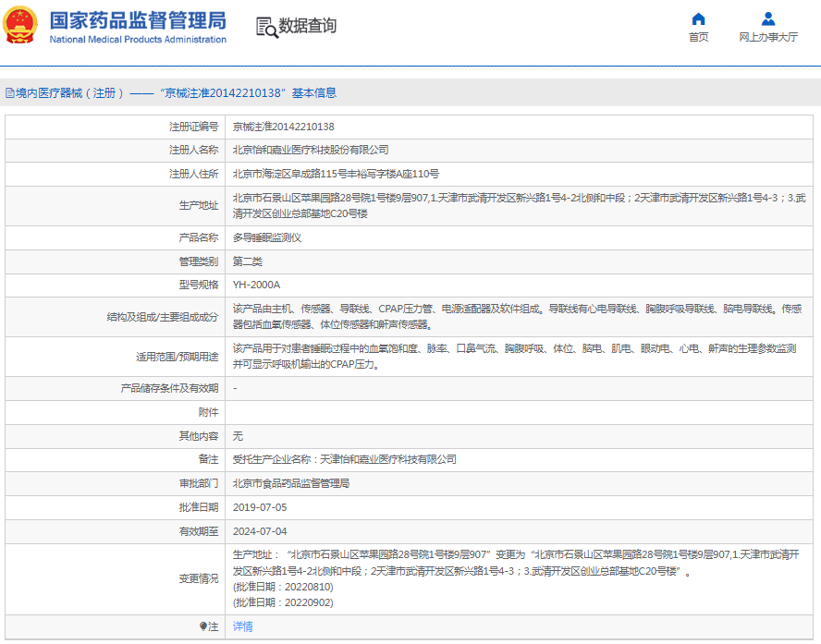The width and height of the screenshot is (821, 644).
Task: Click the location pin icon beside 注
Action: tap(203, 626)
